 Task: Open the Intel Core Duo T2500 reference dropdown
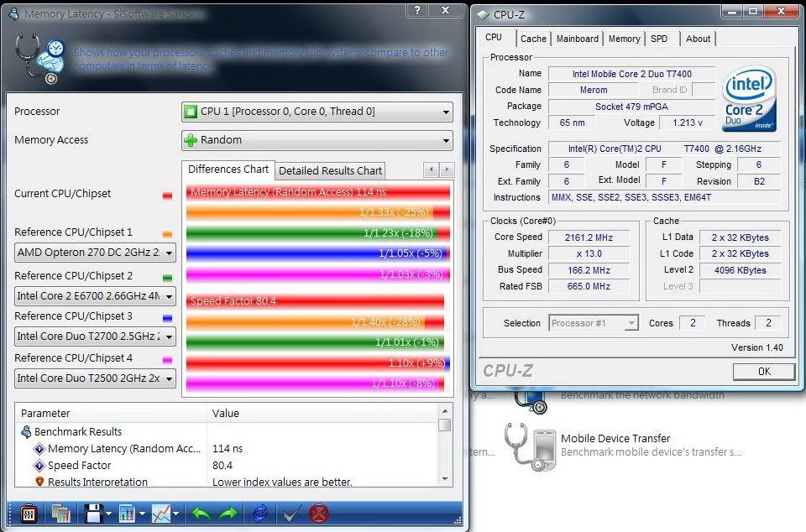pos(95,378)
